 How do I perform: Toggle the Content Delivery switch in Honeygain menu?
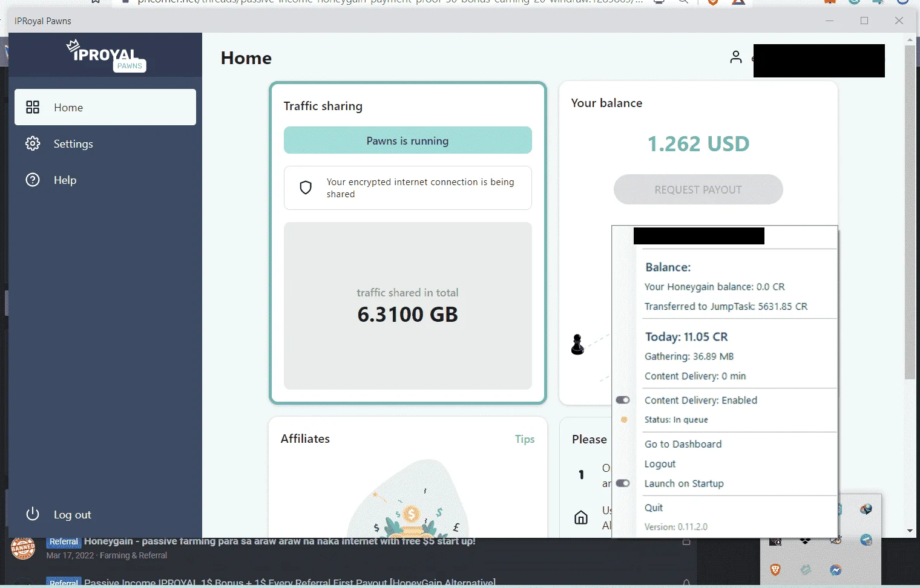[x=623, y=400]
